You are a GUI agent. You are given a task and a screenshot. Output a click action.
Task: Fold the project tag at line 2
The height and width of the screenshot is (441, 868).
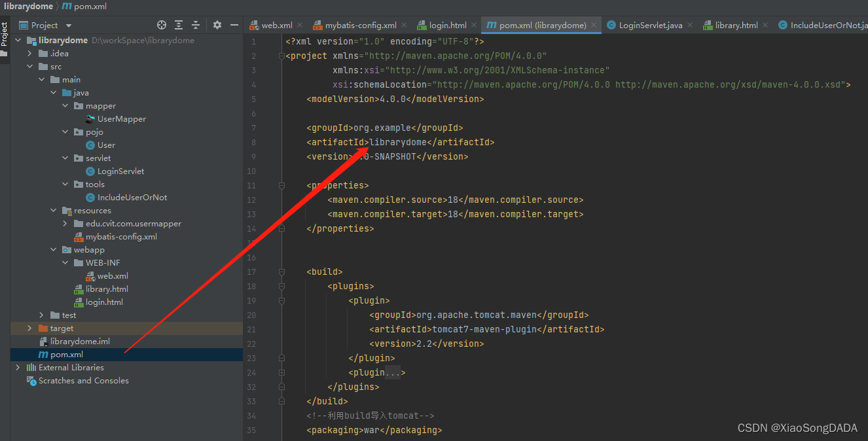click(x=281, y=56)
